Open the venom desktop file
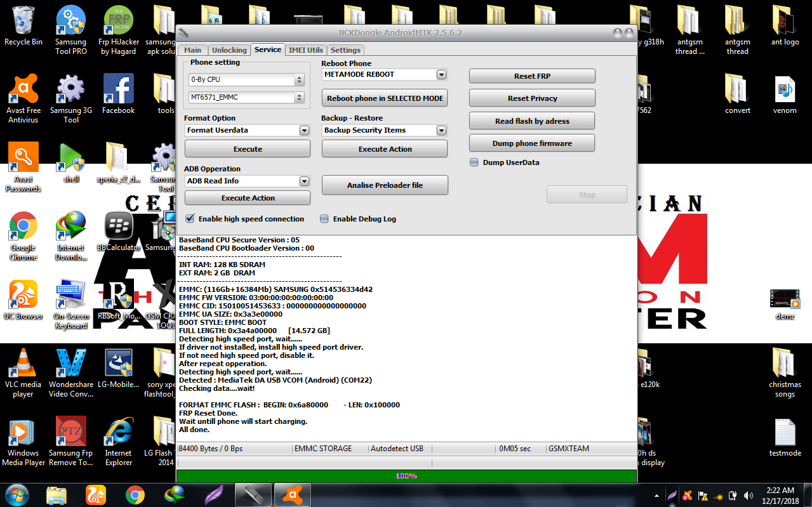Screen dimensions: 812x507 click(785, 94)
